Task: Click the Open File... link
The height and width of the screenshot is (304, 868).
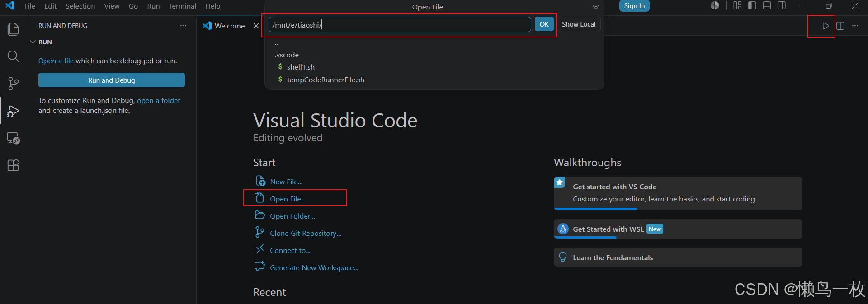Action: pyautogui.click(x=288, y=199)
